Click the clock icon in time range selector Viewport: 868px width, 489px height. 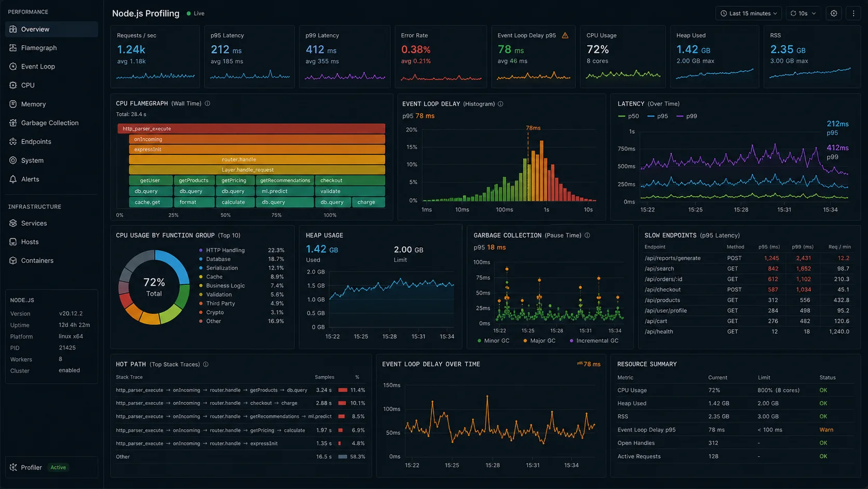point(724,14)
